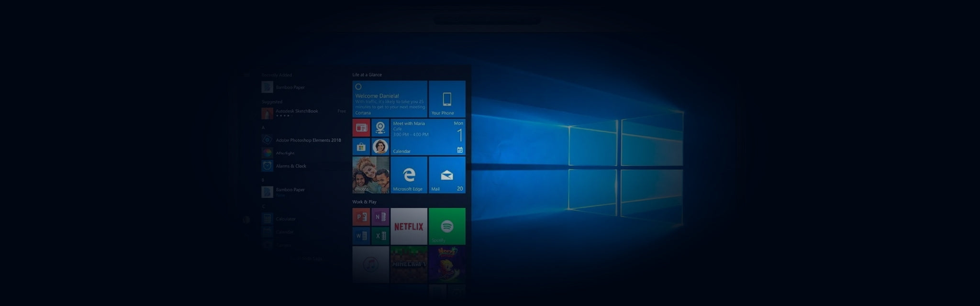Launch the PowerPoint tile
Image resolution: width=980 pixels, height=306 pixels.
pyautogui.click(x=361, y=217)
